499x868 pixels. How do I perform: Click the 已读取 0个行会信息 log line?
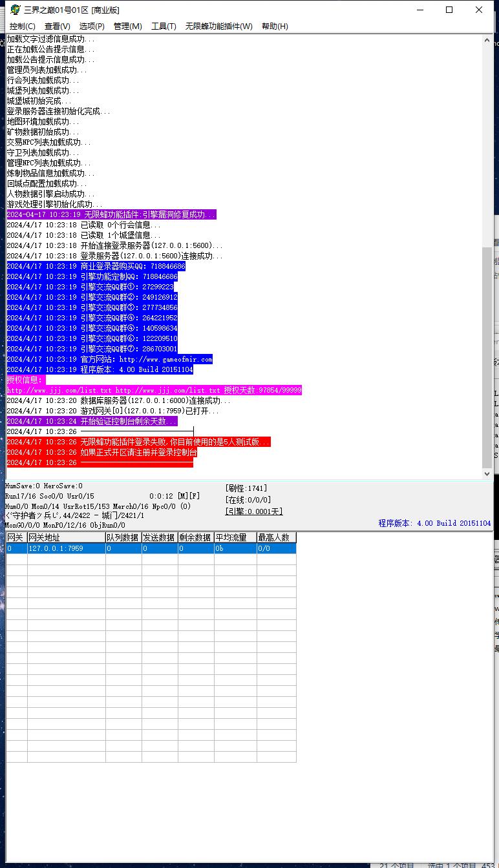(83, 225)
